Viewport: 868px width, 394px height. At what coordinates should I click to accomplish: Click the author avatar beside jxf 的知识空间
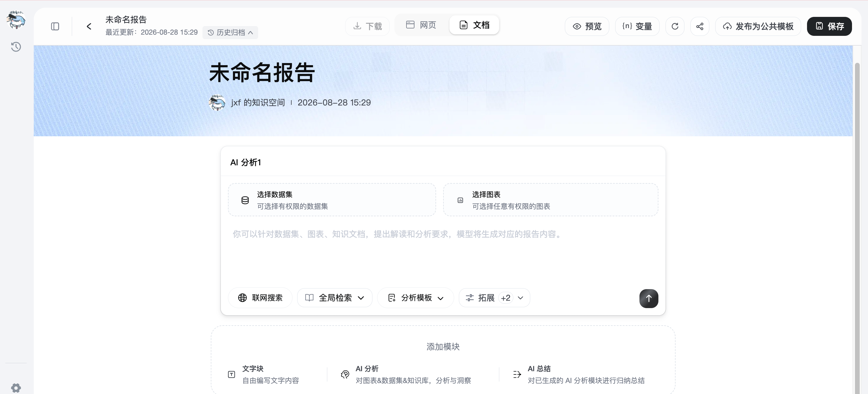tap(217, 102)
